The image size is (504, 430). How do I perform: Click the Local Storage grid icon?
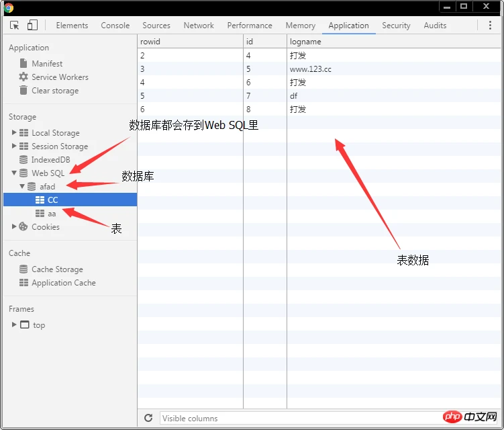pos(23,132)
